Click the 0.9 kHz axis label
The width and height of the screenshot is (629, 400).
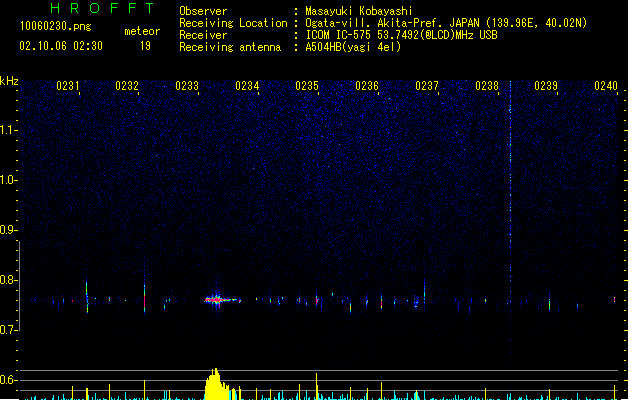click(9, 230)
